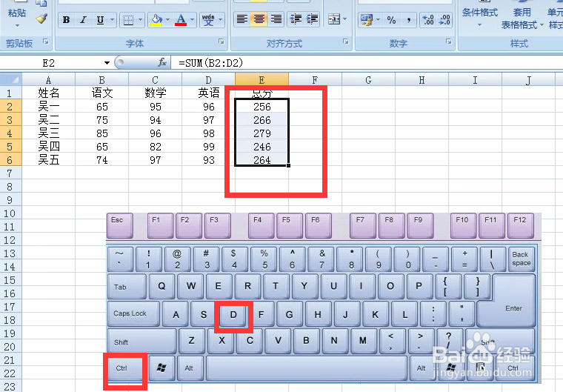Expand the accounting format dropdown arrow
This screenshot has height=392, width=563.
[378, 20]
